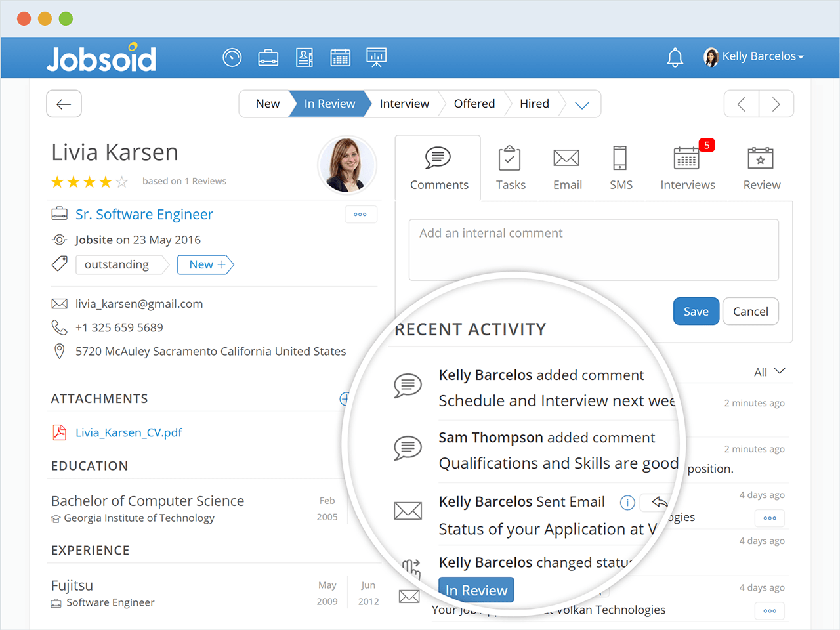
Task: Open the calendar icon in navbar
Action: click(340, 58)
